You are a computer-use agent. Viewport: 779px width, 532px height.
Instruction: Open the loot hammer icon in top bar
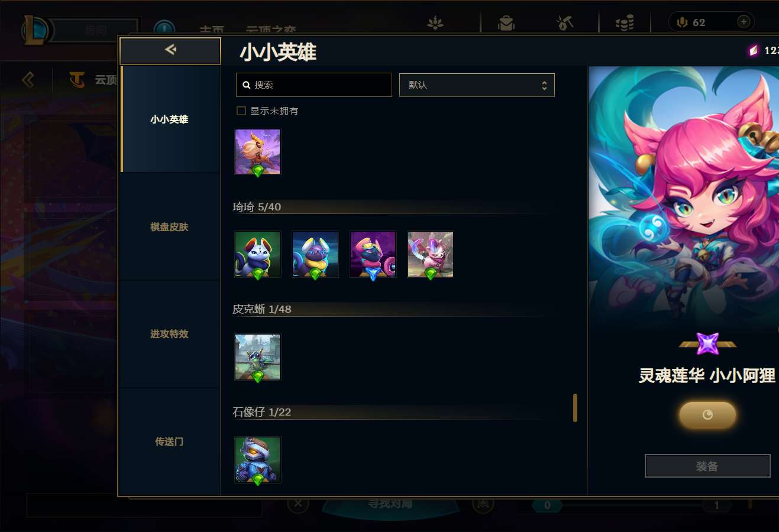point(565,23)
